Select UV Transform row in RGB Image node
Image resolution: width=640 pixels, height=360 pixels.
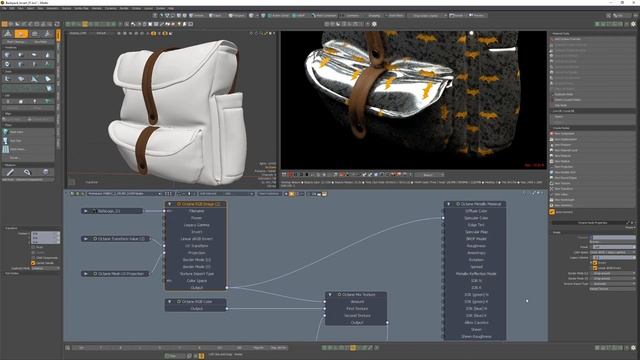[196, 246]
